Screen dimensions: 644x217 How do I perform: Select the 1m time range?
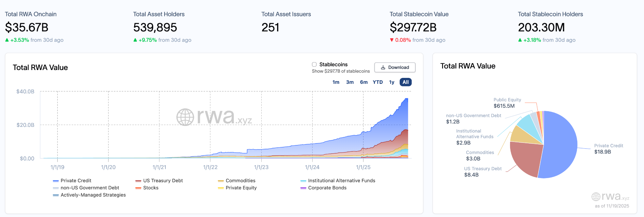click(x=336, y=82)
